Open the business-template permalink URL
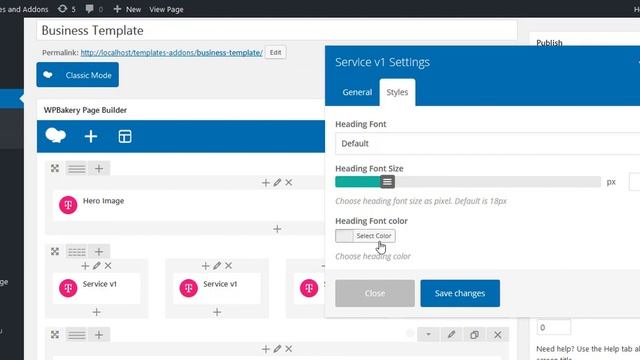Viewport: 640px width, 360px height. (x=171, y=52)
